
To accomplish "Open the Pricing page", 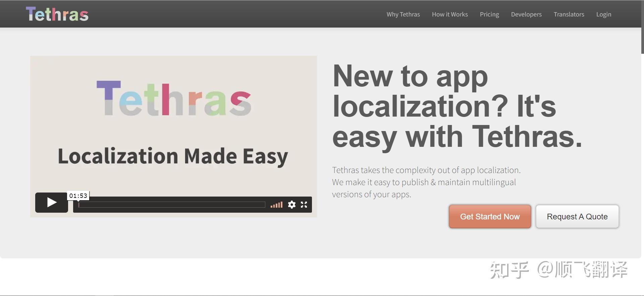I will pyautogui.click(x=489, y=14).
